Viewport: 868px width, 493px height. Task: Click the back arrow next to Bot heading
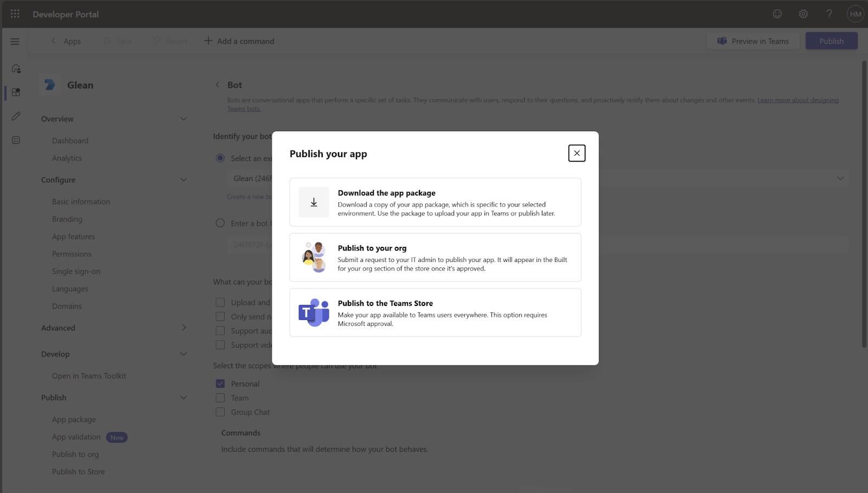click(218, 85)
